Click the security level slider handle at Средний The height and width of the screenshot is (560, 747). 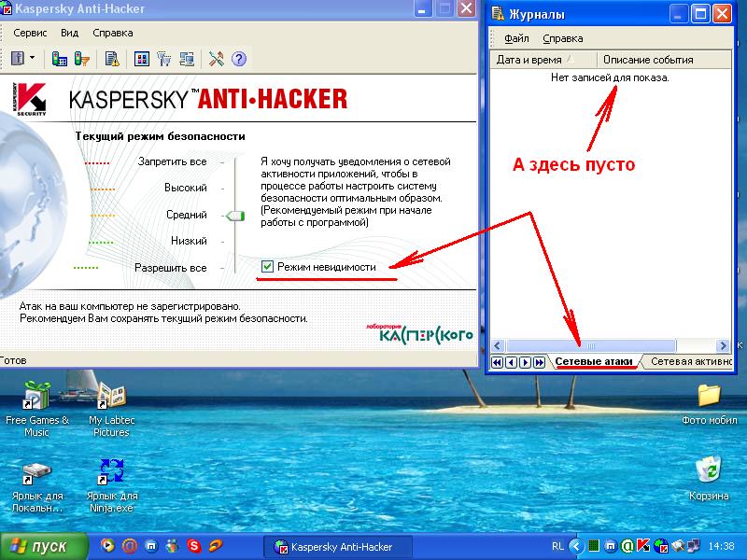click(233, 216)
